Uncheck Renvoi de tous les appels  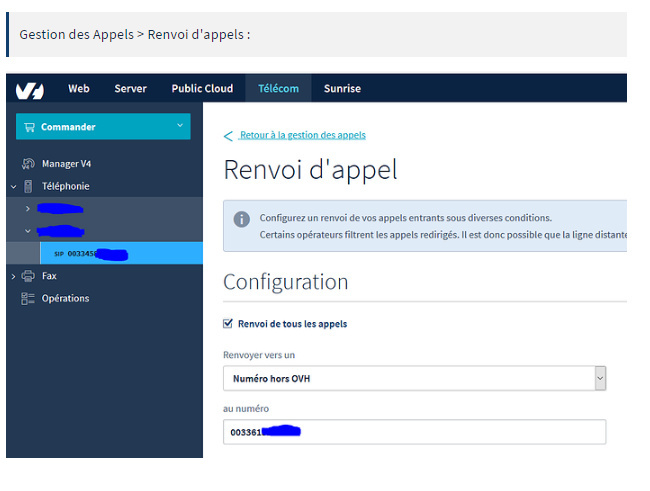pos(228,324)
